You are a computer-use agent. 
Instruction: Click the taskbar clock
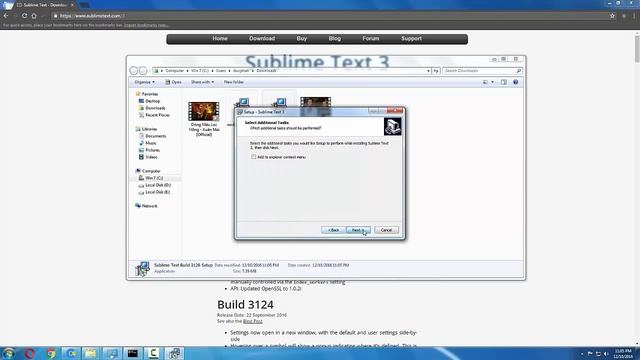(x=623, y=353)
